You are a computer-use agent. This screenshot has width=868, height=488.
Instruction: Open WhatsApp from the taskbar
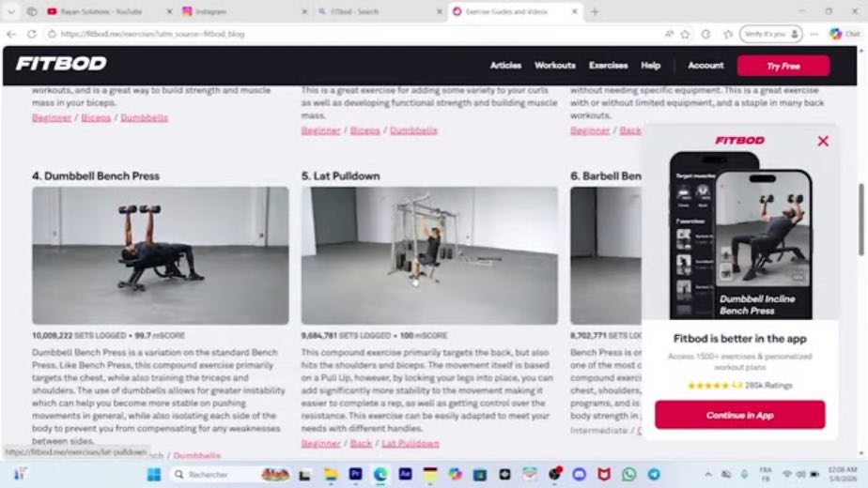click(x=628, y=474)
